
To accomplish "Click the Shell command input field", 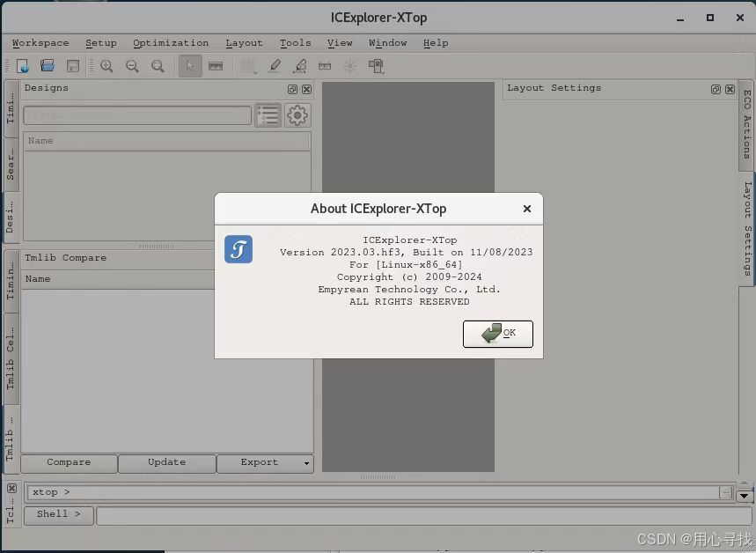I will (424, 515).
